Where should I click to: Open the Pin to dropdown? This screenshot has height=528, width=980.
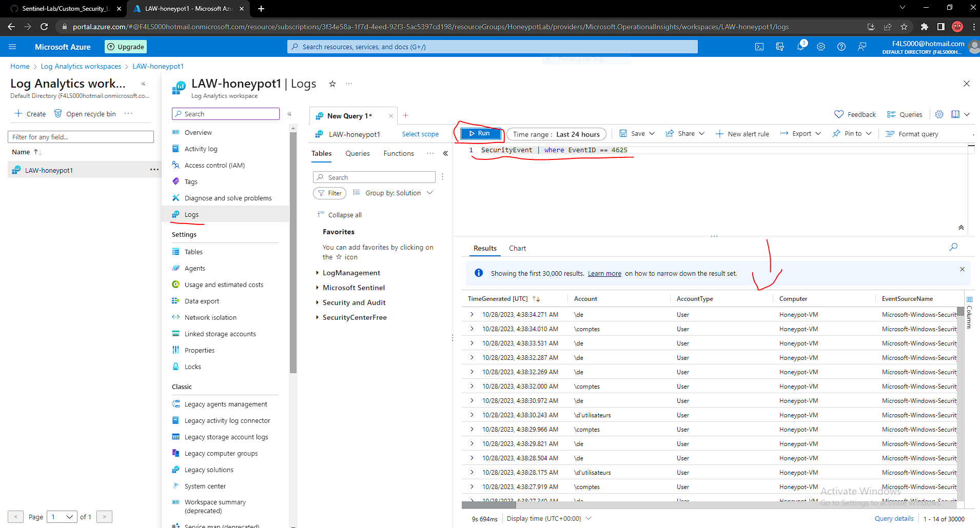click(x=852, y=133)
